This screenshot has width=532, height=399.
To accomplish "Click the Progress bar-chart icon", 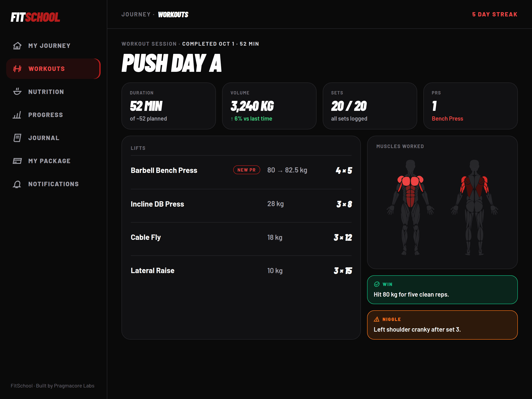I will 17,115.
